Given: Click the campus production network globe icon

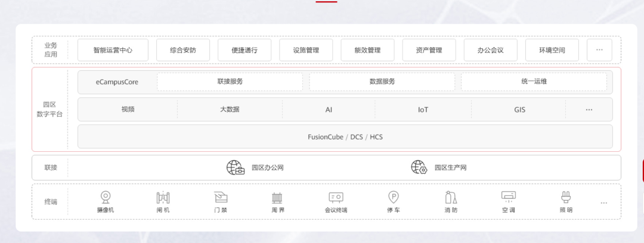Looking at the screenshot, I should 419,167.
